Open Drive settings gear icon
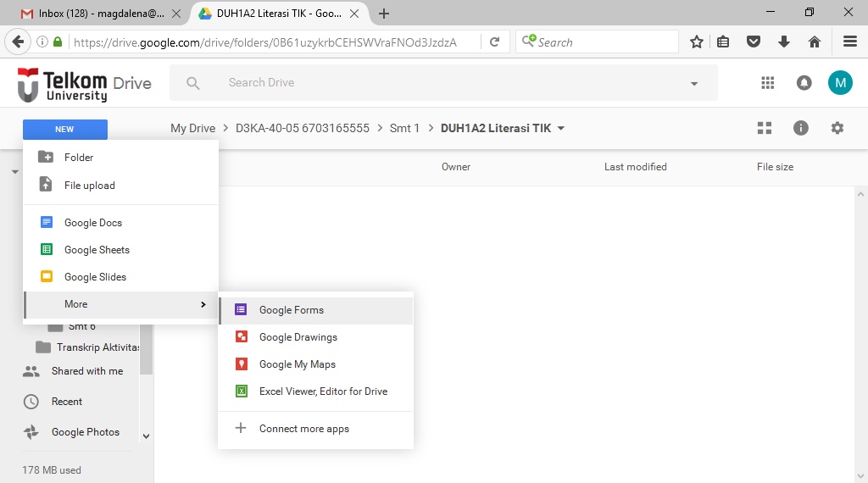This screenshot has height=483, width=868. click(x=837, y=128)
